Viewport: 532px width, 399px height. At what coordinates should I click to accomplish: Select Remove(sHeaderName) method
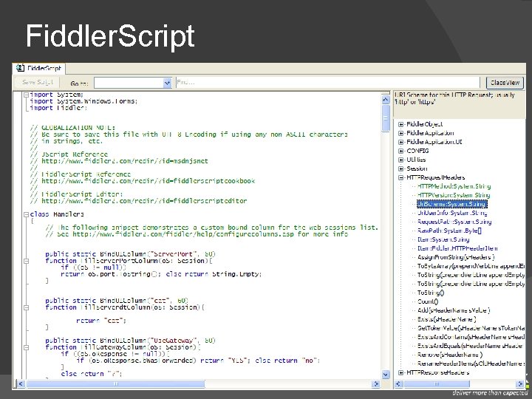450,355
